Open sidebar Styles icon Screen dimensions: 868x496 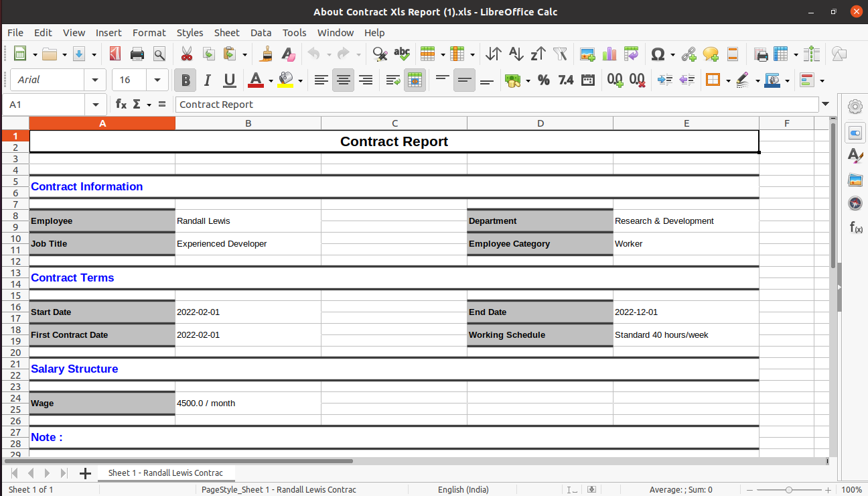tap(855, 156)
